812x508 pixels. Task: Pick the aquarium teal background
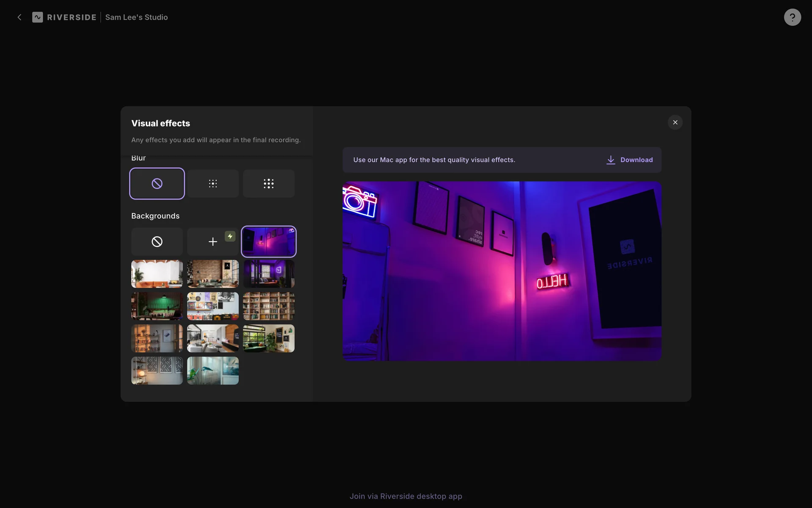tap(213, 370)
